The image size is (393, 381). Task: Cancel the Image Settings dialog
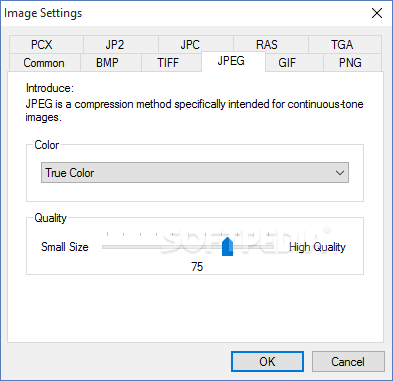click(348, 362)
